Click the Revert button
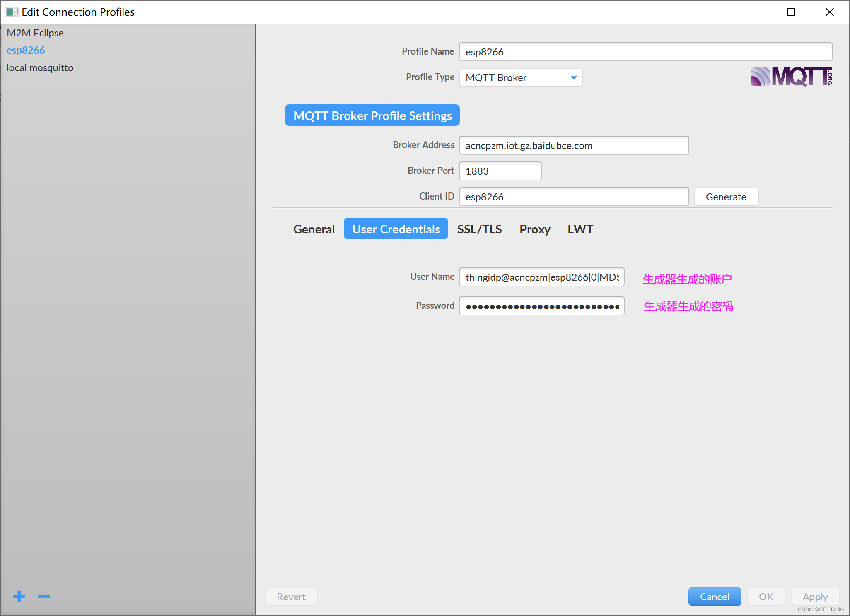The image size is (850, 616). click(291, 597)
